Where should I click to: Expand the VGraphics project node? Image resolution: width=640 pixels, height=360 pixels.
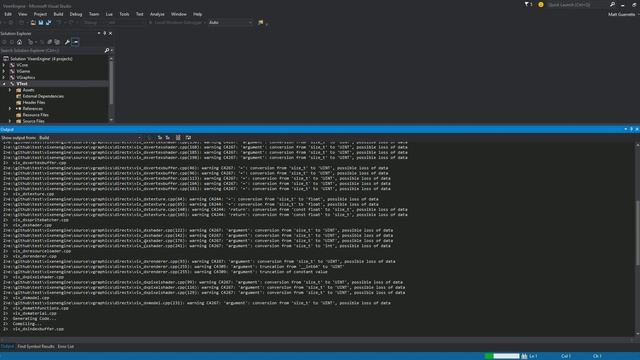[4, 77]
